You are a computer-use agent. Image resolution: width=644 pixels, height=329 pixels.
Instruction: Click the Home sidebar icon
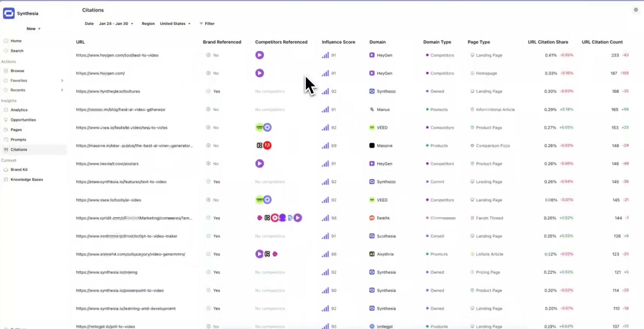coord(6,41)
